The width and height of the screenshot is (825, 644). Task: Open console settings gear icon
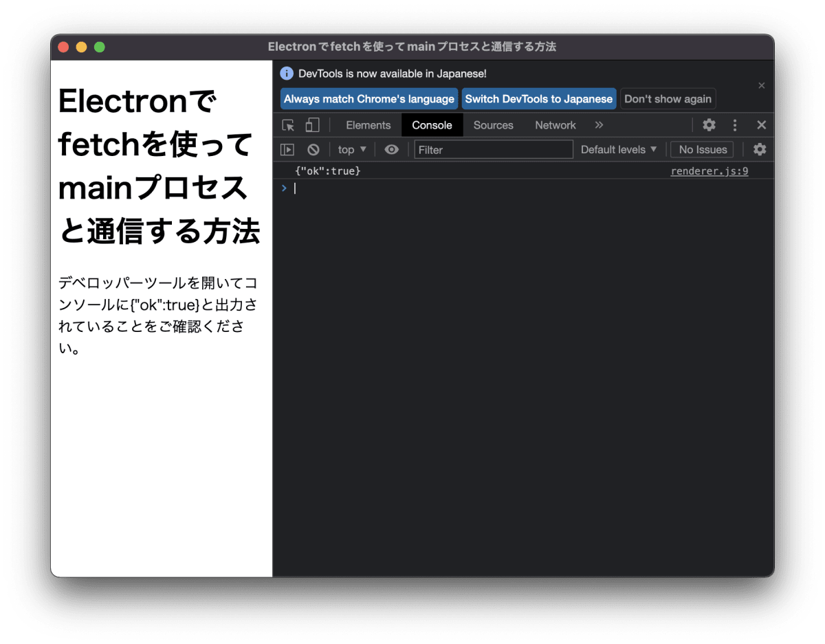[760, 149]
